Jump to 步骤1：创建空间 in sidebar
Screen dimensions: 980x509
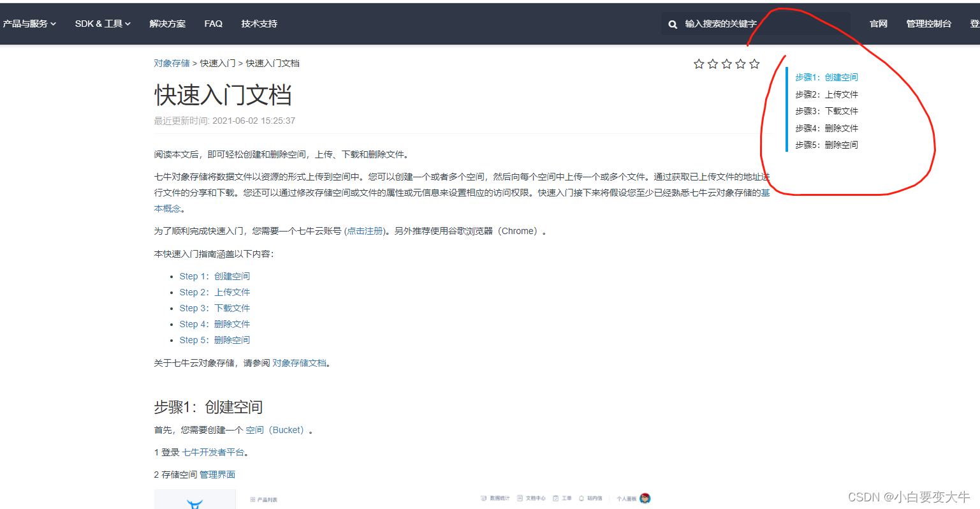[826, 77]
